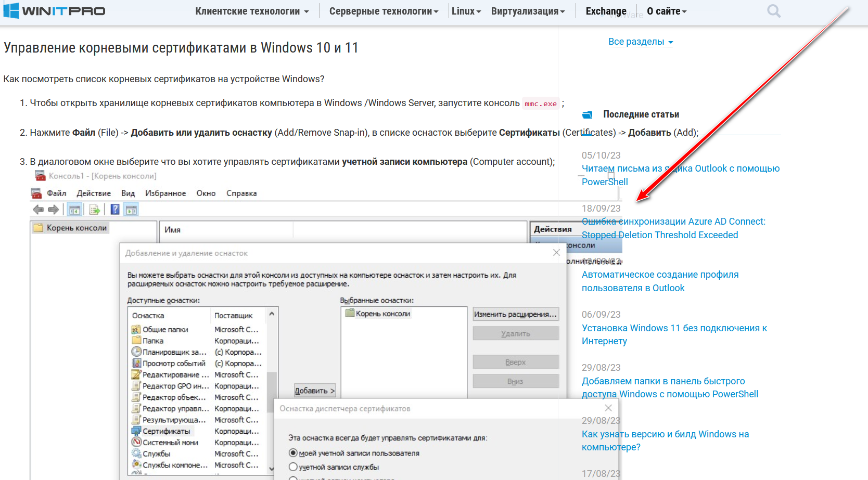Open the О сайте dropdown menu

click(667, 11)
